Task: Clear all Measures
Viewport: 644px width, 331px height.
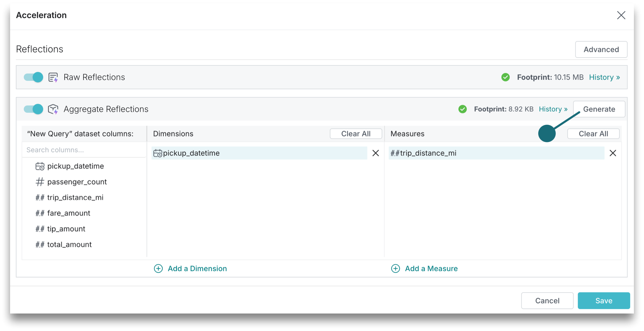Action: pyautogui.click(x=593, y=134)
